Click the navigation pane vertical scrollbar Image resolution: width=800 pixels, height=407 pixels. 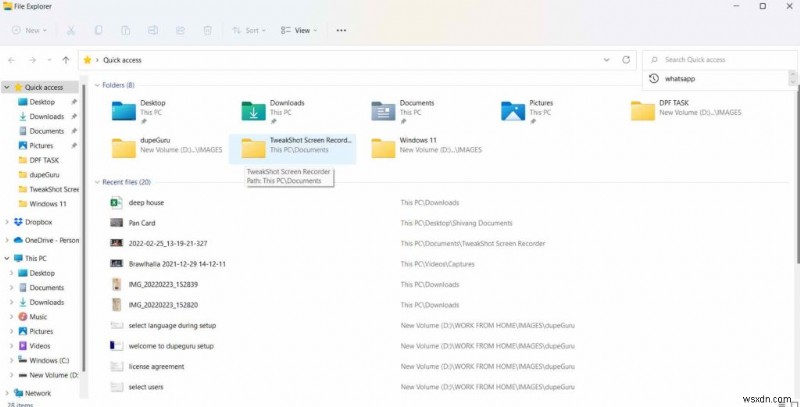pos(83,230)
